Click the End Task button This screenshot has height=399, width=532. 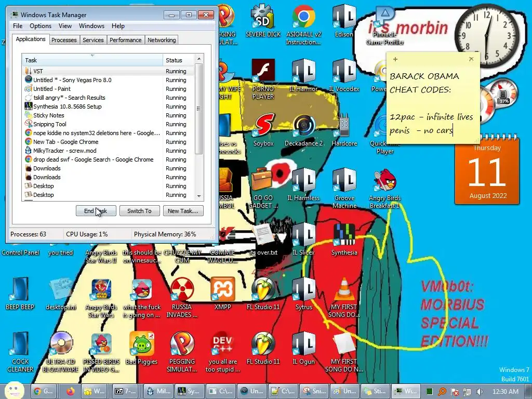pyautogui.click(x=96, y=211)
